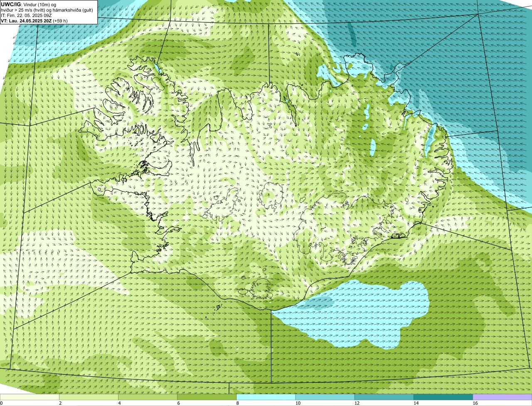Select the 14–16 m/s dark teal swatch
The height and width of the screenshot is (406, 532).
point(443,397)
